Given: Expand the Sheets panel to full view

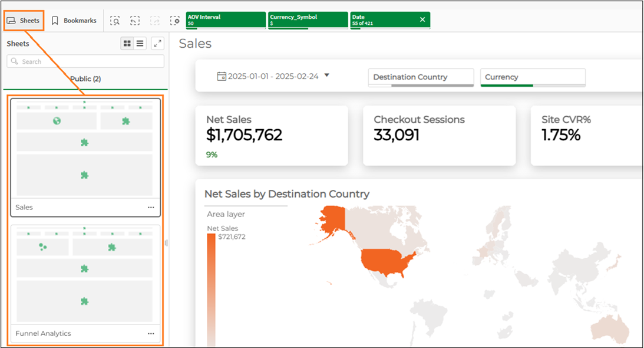Looking at the screenshot, I should [157, 43].
